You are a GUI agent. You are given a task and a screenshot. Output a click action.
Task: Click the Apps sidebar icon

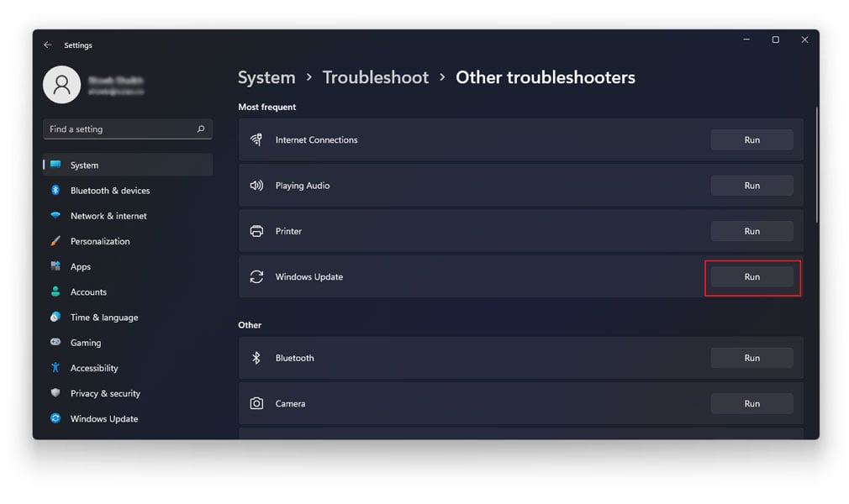coord(55,265)
